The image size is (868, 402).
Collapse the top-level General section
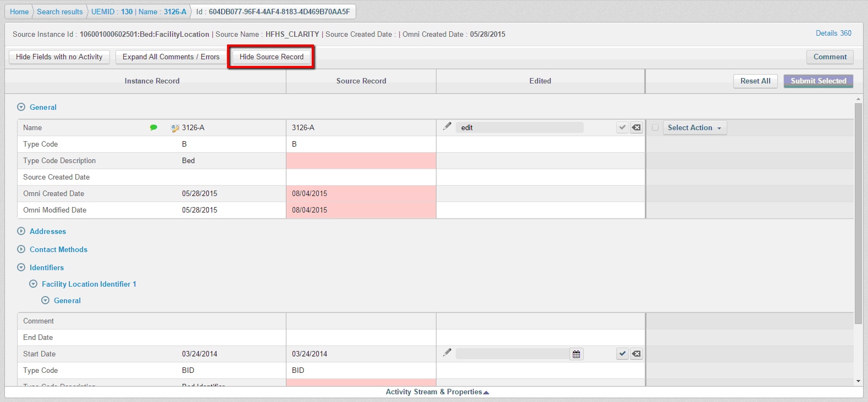[21, 107]
